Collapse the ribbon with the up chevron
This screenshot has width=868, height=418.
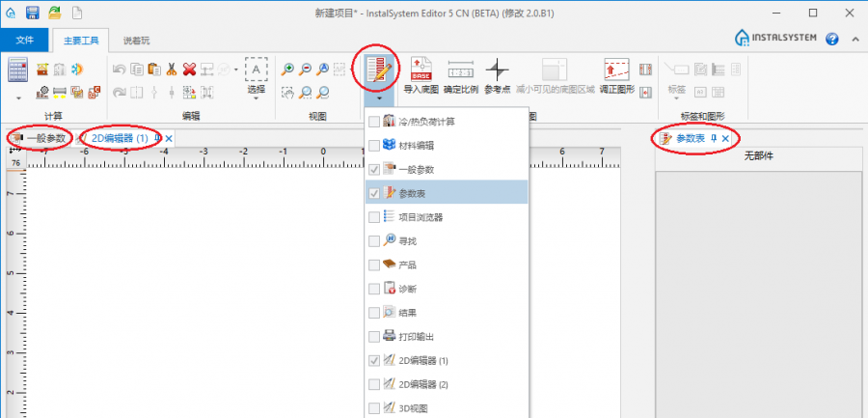855,39
